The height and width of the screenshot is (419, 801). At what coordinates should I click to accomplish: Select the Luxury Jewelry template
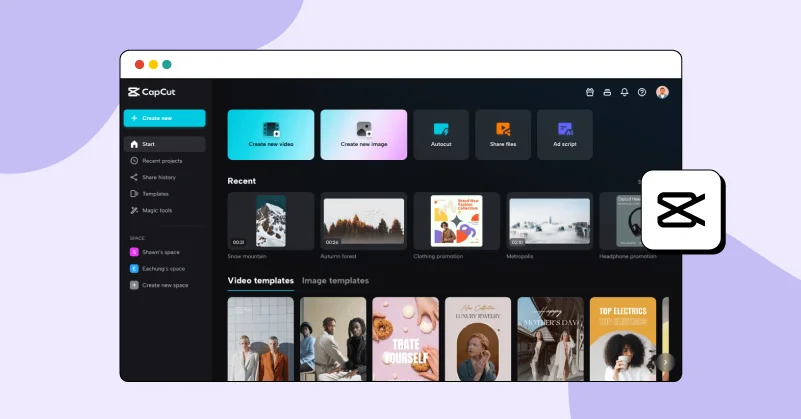(x=478, y=339)
